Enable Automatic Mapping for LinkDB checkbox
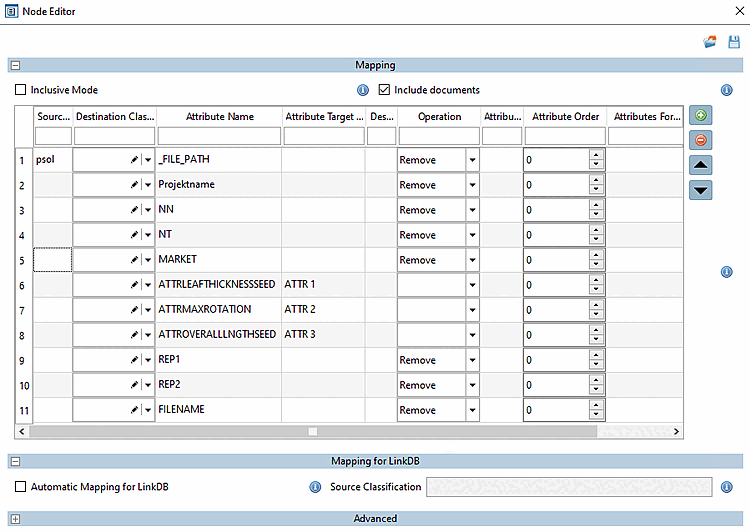 coord(21,487)
